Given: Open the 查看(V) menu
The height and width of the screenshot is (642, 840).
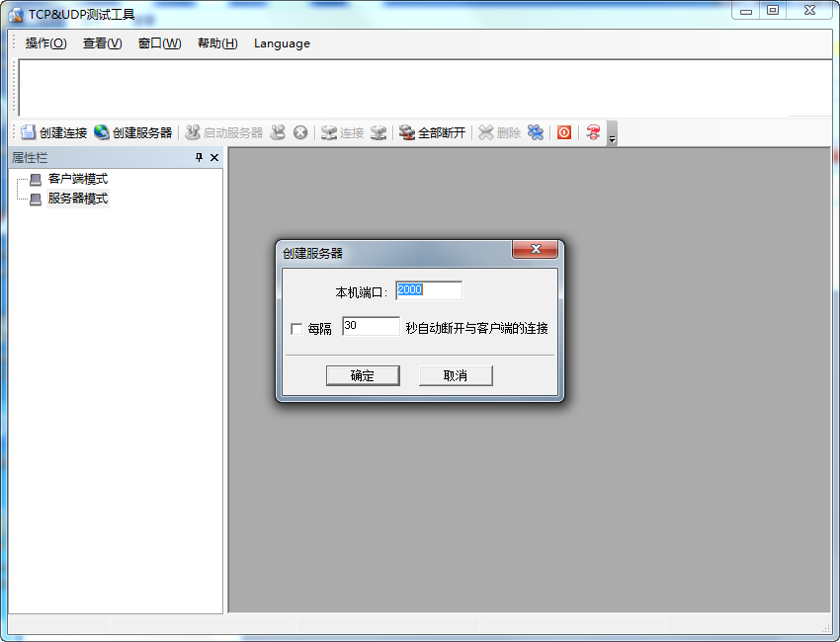Looking at the screenshot, I should click(103, 43).
